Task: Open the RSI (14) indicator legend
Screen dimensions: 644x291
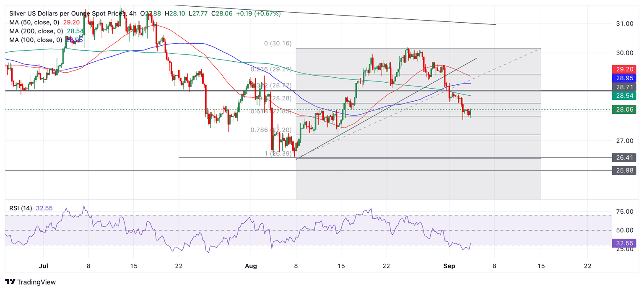Action: 21,208
